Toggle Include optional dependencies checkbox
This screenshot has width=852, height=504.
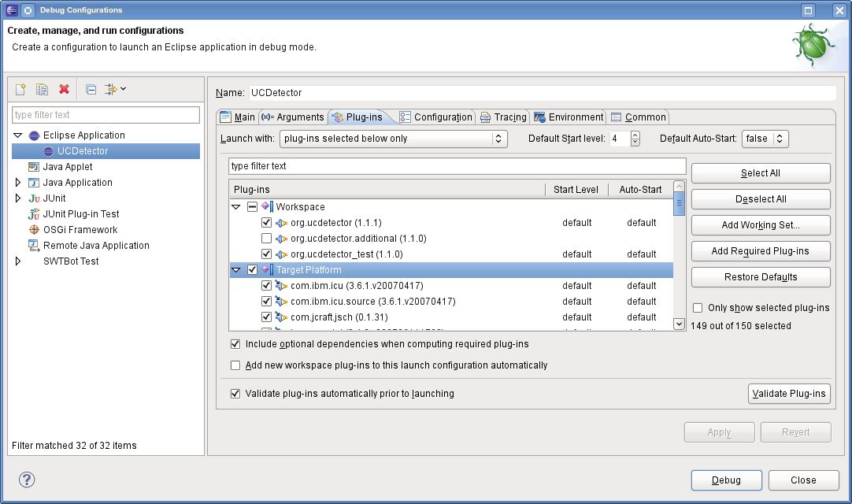coord(235,344)
